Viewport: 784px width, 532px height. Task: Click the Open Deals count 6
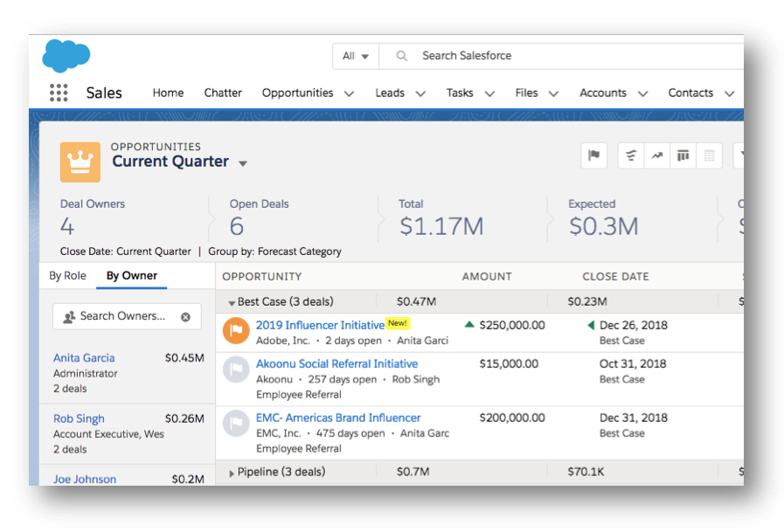click(237, 226)
